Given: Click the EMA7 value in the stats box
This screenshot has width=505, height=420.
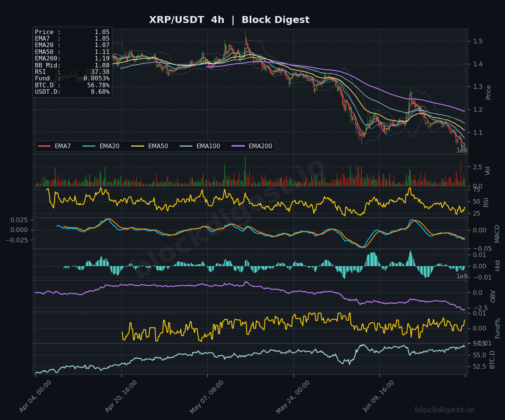Looking at the screenshot, I should [102, 39].
